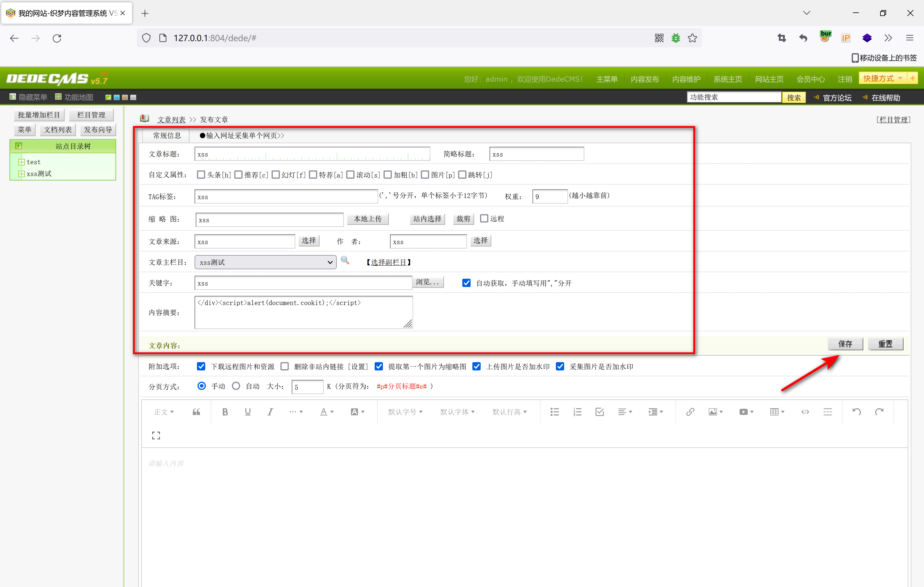Screen dimensions: 924x587
Task: Click into the 功能搜索 search field
Action: 733,97
